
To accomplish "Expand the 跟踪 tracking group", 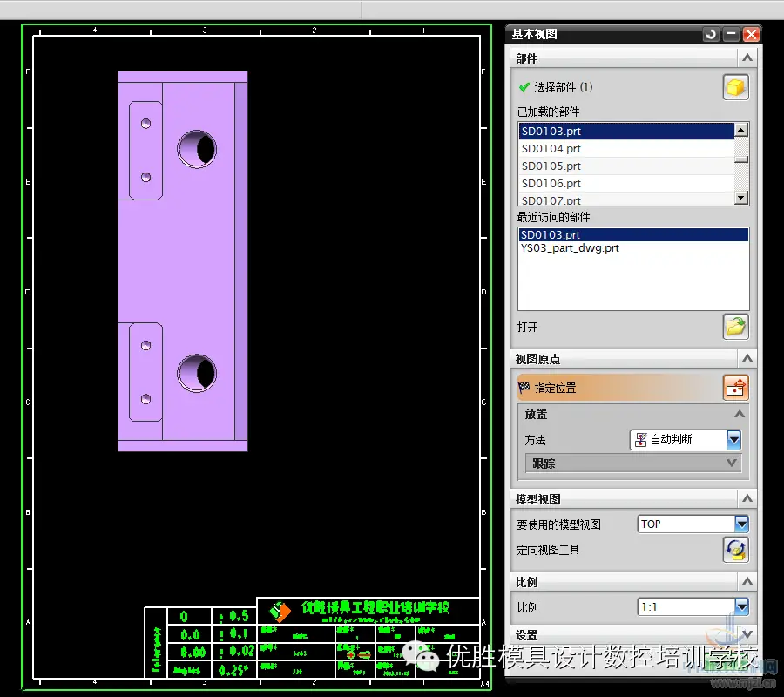I will click(731, 463).
